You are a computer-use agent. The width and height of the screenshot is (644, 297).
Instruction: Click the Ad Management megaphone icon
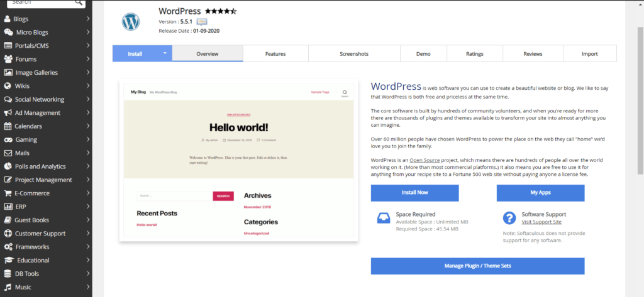tap(8, 113)
